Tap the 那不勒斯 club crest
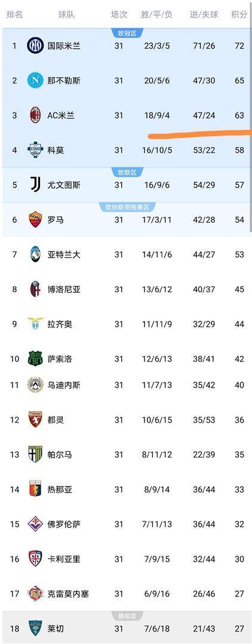The height and width of the screenshot is (644, 252). point(35,80)
